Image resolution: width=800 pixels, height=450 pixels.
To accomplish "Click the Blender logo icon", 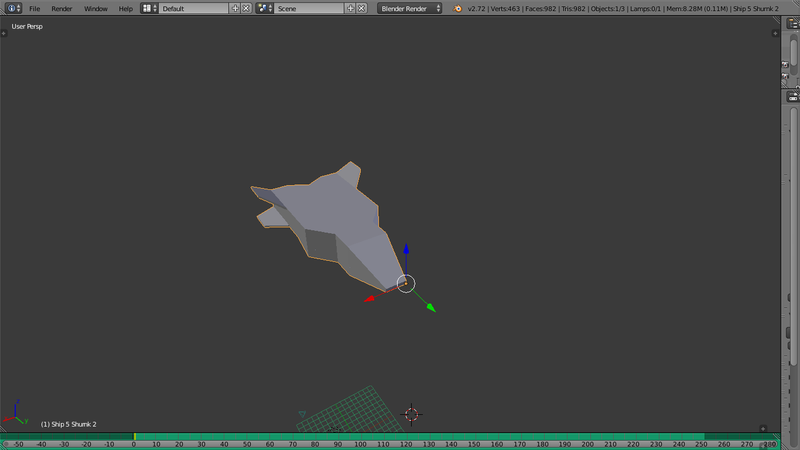I will coord(458,8).
